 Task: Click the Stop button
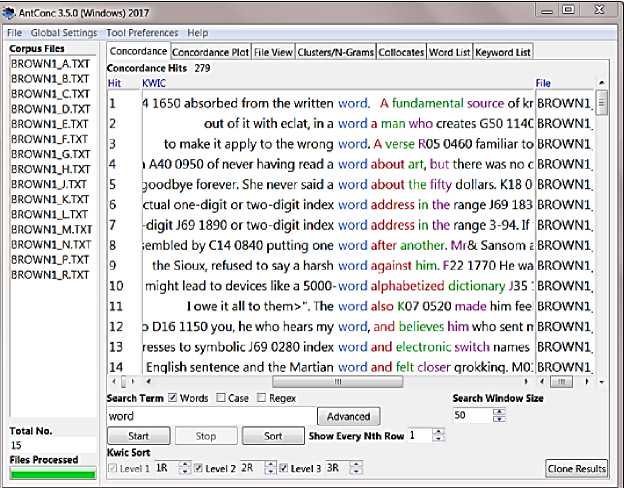pos(206,436)
